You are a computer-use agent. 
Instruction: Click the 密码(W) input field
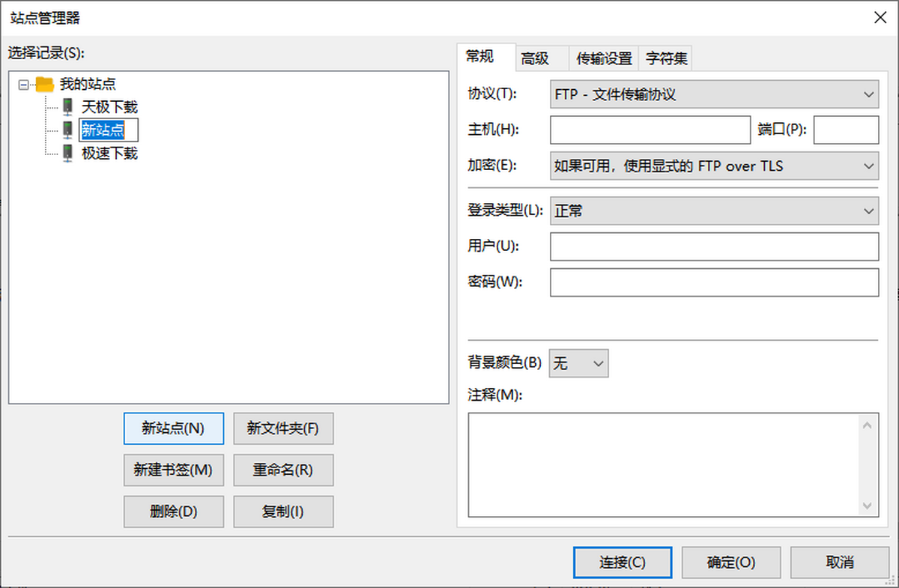click(x=713, y=282)
